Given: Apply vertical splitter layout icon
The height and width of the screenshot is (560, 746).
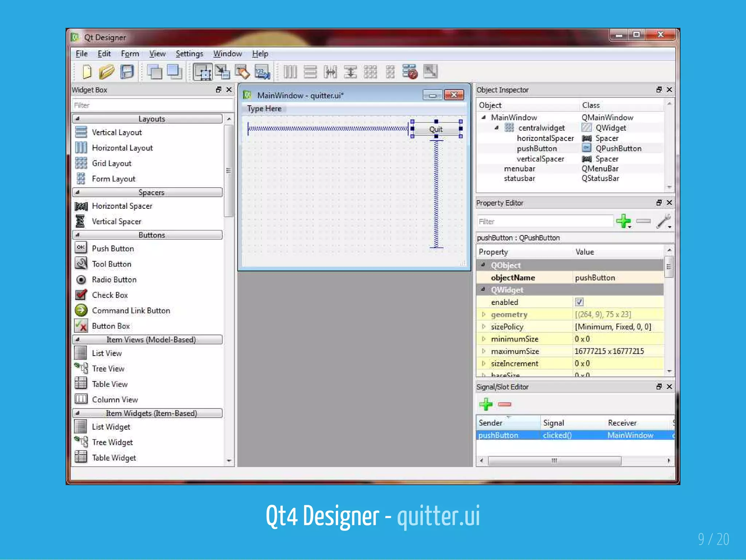Looking at the screenshot, I should [x=350, y=72].
